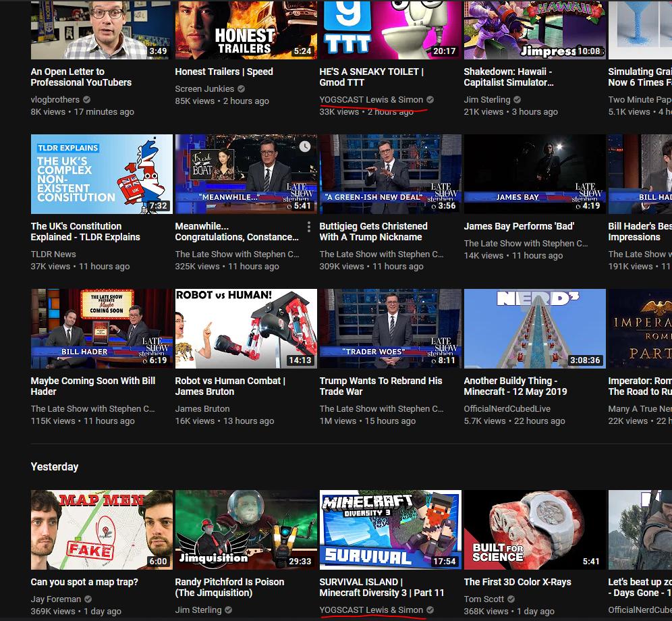Open the Robot vs Human thumbnail
The image size is (672, 621).
[x=246, y=329]
